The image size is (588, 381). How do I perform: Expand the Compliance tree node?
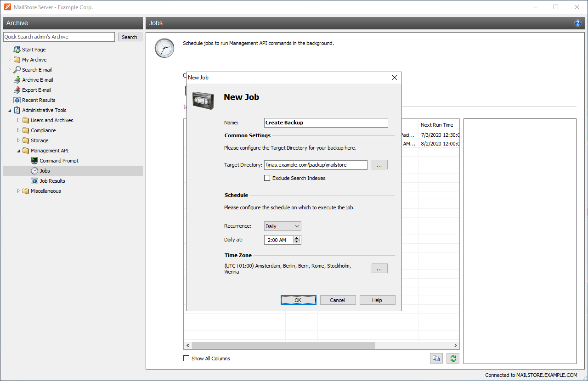(18, 130)
